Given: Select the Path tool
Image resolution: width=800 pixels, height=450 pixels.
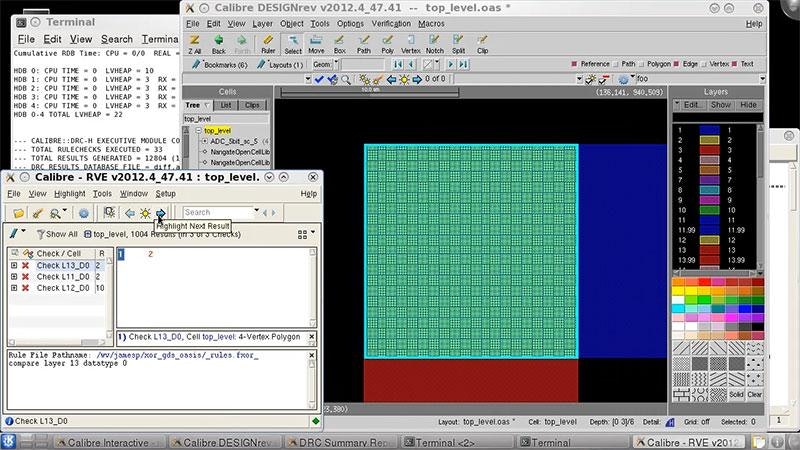Looking at the screenshot, I should [x=364, y=44].
